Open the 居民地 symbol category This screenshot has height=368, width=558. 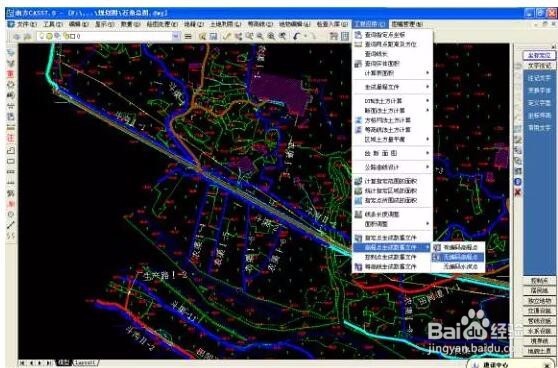pos(539,291)
